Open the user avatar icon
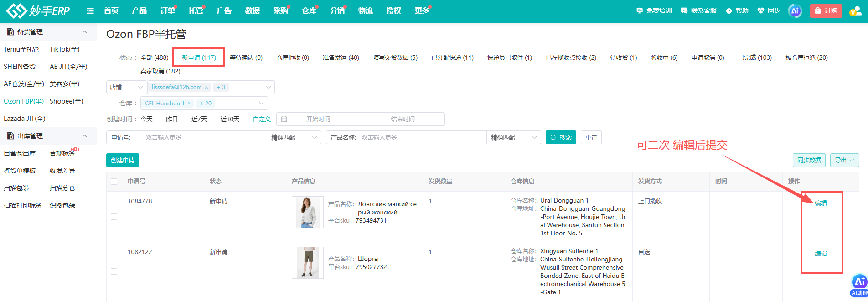 coord(855,11)
